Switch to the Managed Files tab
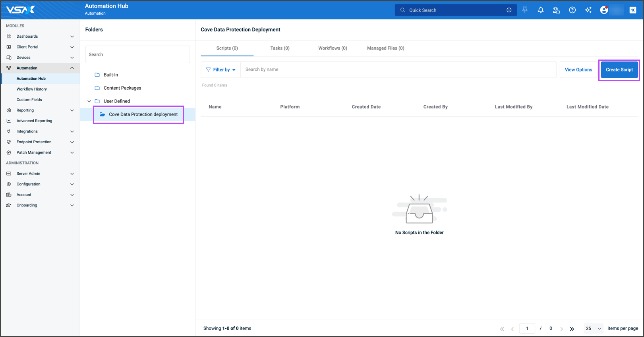The image size is (644, 337). pyautogui.click(x=385, y=48)
